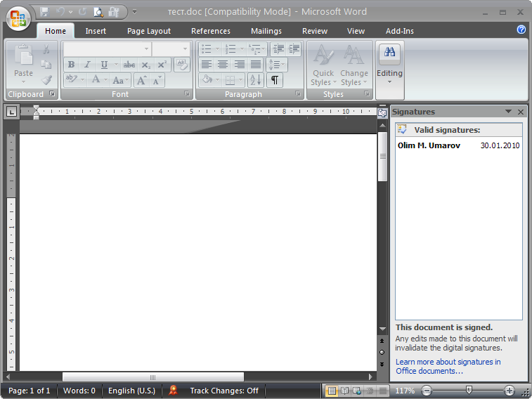Switch to Full Screen Reading view
The height and width of the screenshot is (399, 532).
coord(344,391)
